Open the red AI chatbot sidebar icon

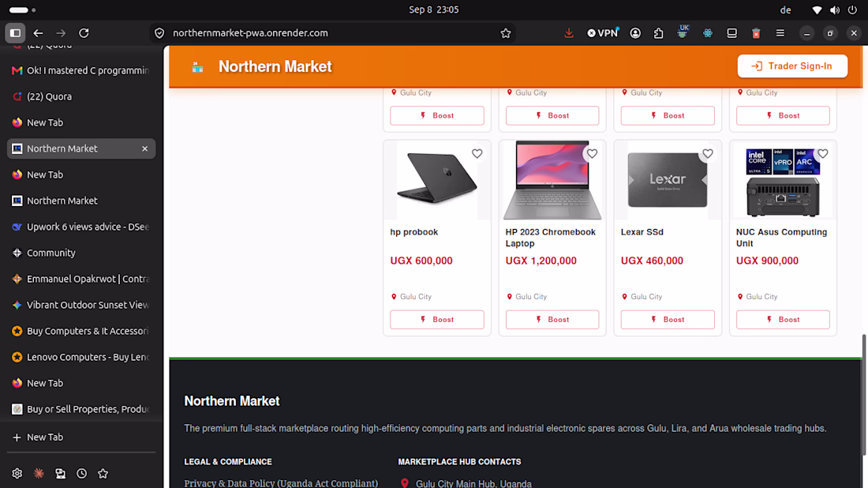click(39, 474)
